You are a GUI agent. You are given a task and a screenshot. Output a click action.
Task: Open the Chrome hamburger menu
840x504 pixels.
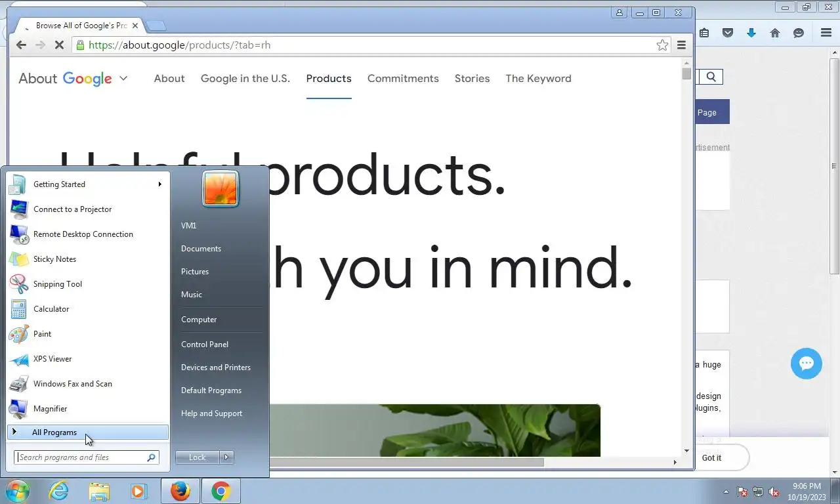[x=681, y=45]
